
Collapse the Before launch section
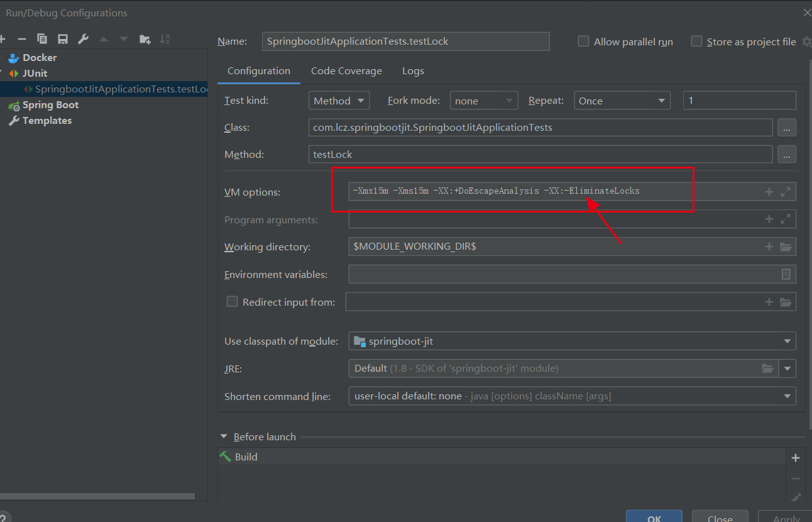coord(224,436)
